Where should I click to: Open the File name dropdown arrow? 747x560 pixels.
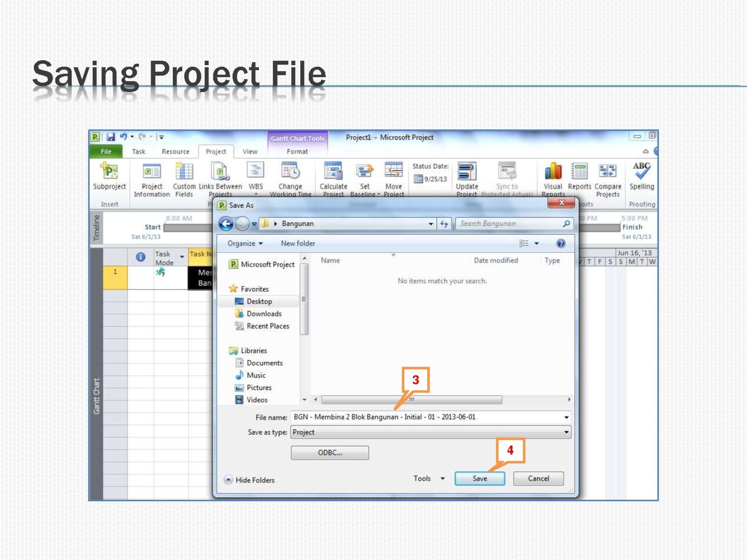(x=566, y=417)
